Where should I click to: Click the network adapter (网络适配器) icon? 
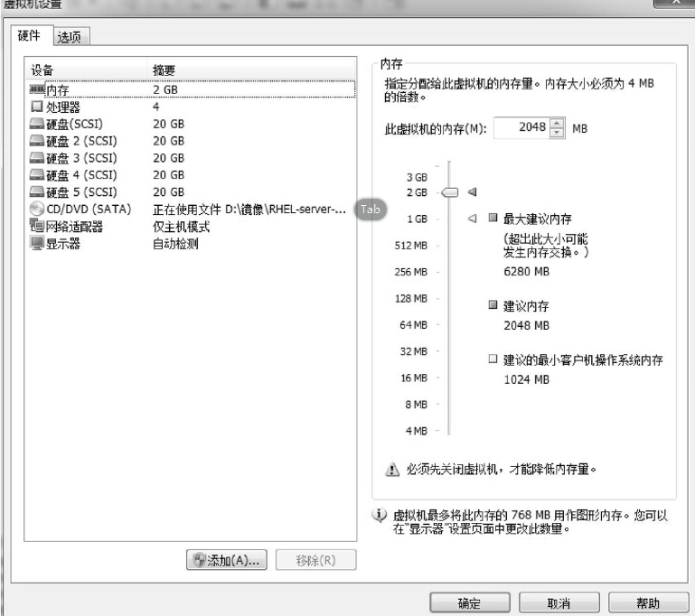36,227
